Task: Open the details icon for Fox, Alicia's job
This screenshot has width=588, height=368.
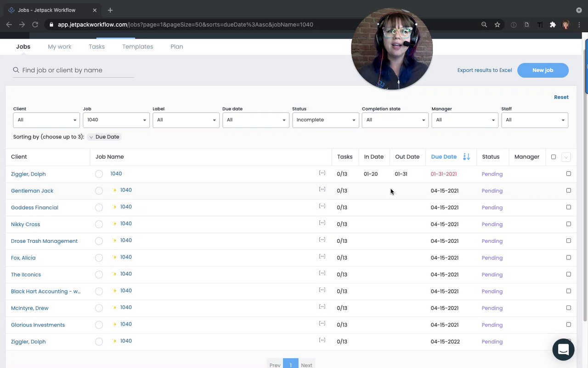Action: click(x=322, y=257)
